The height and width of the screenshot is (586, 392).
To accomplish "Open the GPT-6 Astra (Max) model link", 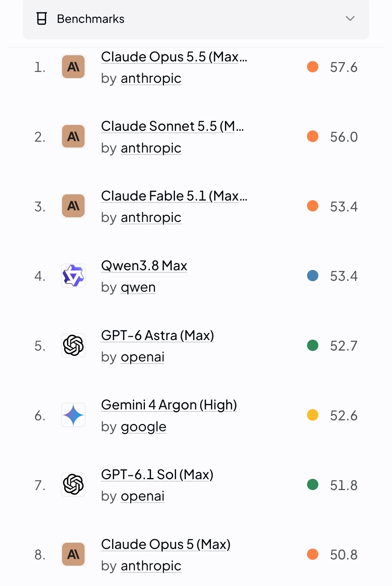I will point(158,335).
